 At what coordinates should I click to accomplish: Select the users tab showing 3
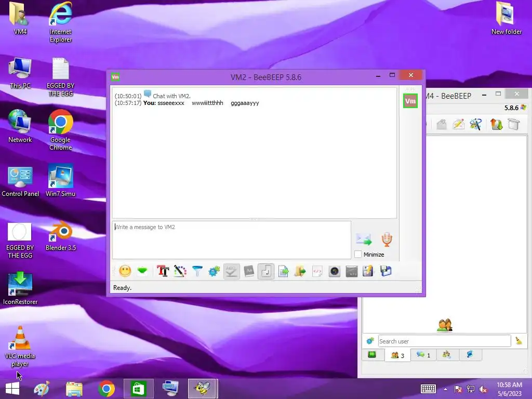(x=397, y=355)
